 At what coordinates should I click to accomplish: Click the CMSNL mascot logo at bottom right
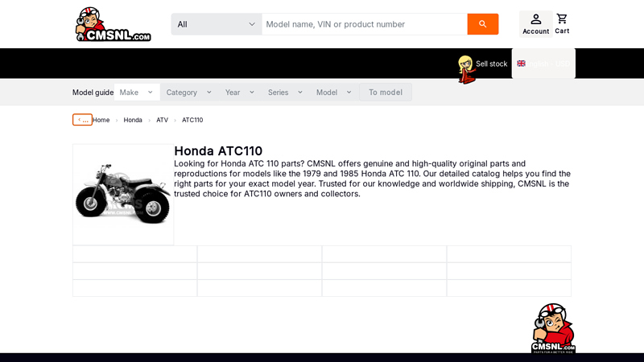point(552,328)
